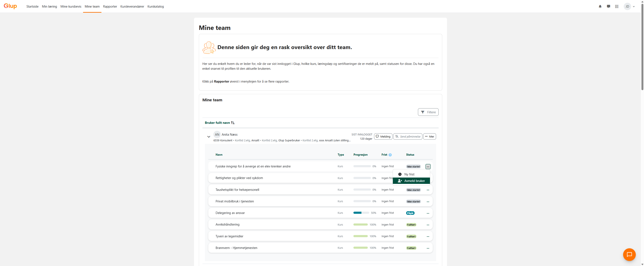Open the apps grid icon

pos(617,7)
